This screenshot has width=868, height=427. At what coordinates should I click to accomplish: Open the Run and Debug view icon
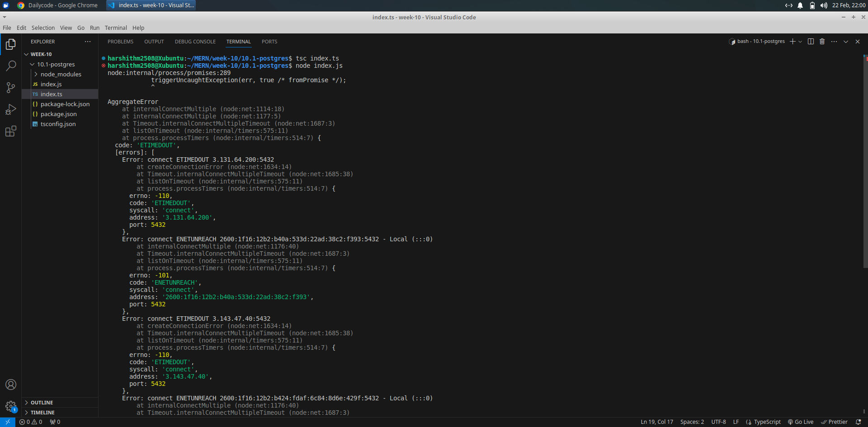coord(10,109)
